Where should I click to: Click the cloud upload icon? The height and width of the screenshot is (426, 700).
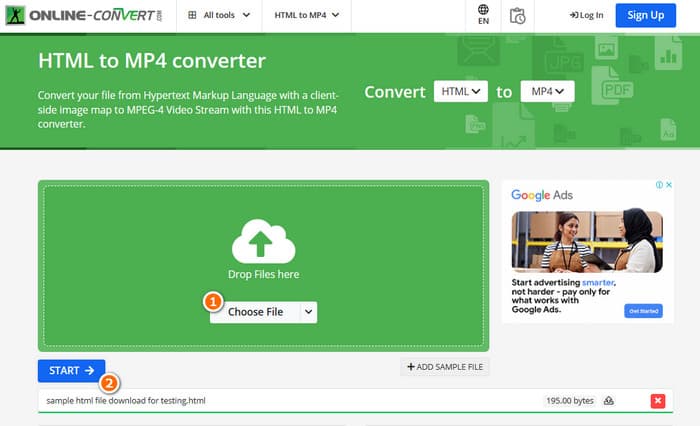coord(265,241)
